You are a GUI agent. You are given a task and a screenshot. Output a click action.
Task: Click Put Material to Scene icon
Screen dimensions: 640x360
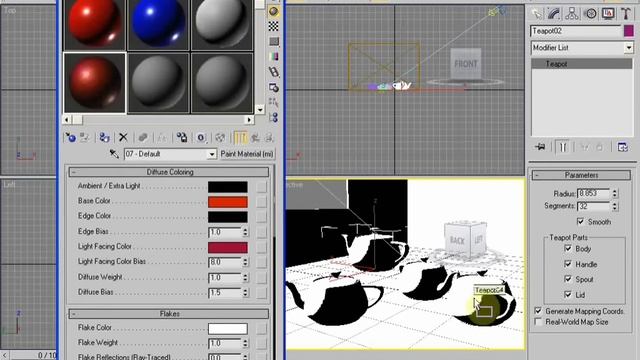[84, 138]
